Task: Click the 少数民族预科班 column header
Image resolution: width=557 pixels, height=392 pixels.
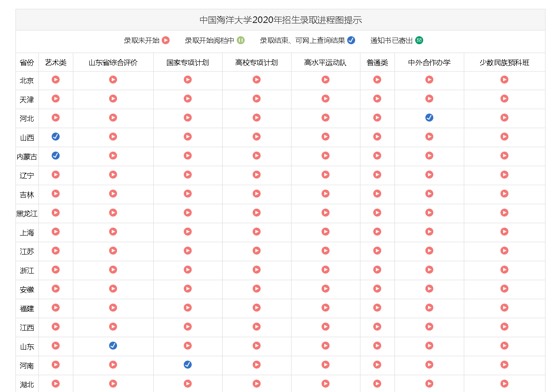Action: coord(504,63)
